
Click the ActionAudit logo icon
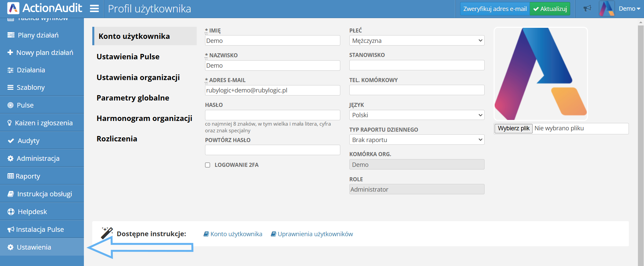click(13, 8)
